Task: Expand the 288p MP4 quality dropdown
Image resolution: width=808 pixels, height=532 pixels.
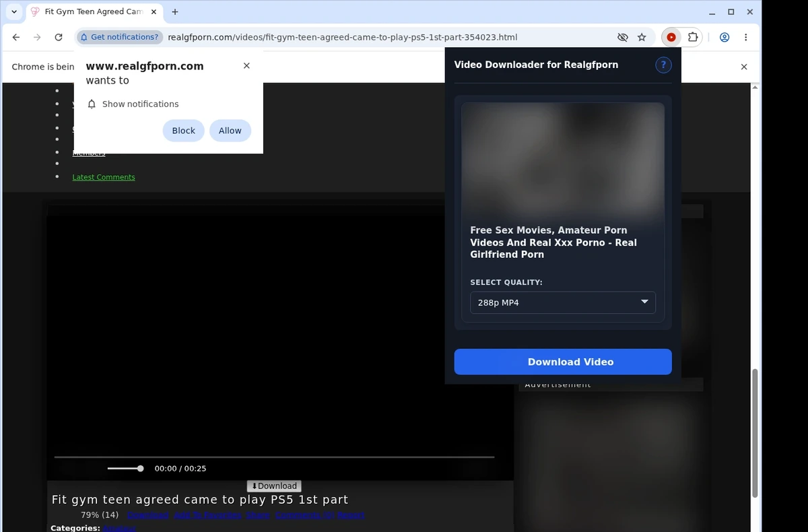Action: point(563,302)
